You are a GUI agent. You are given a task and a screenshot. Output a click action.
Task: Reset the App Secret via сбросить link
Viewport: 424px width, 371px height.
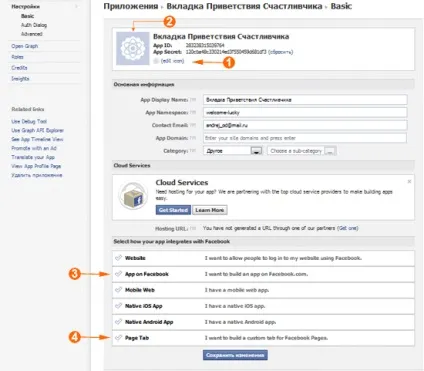[281, 52]
